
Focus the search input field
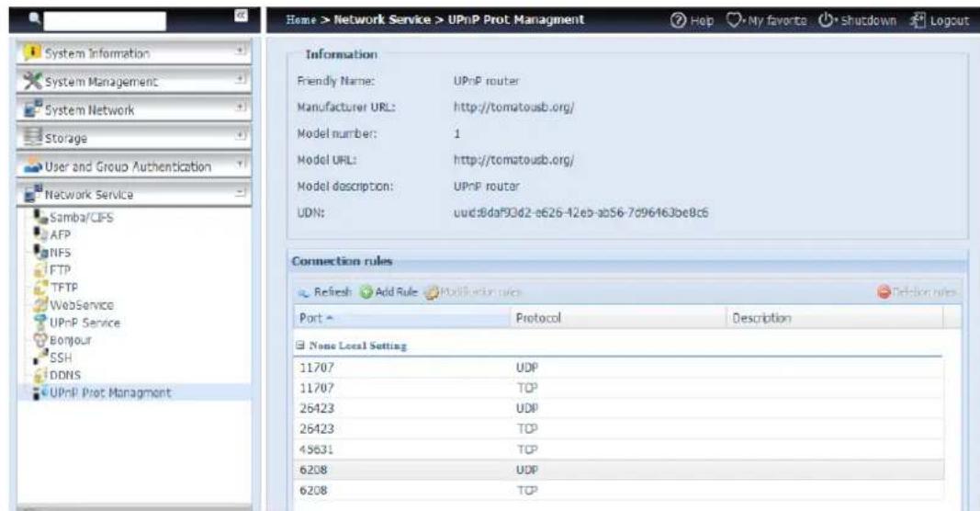pos(105,20)
